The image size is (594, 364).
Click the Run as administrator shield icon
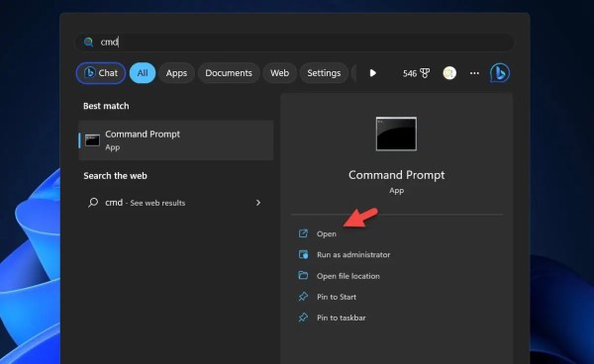pos(303,254)
